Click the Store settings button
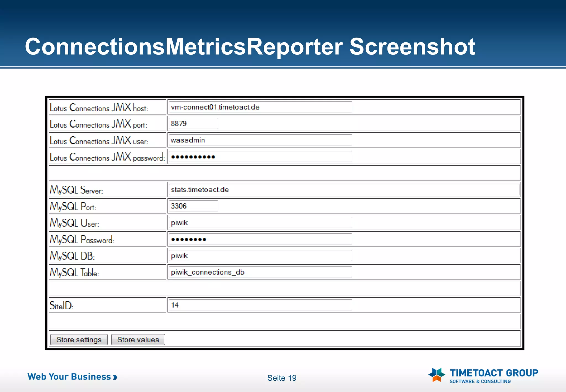Screen dimensions: 566x392 tap(79, 339)
